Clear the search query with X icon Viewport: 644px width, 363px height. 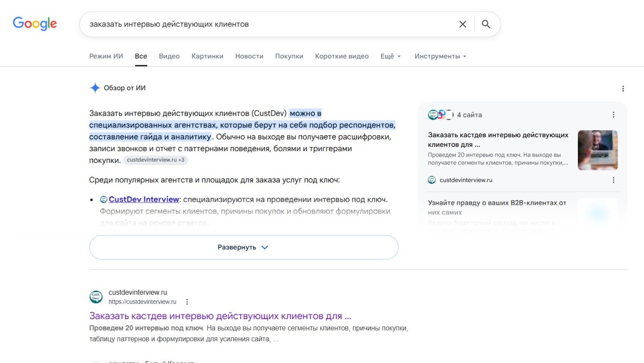[x=463, y=24]
